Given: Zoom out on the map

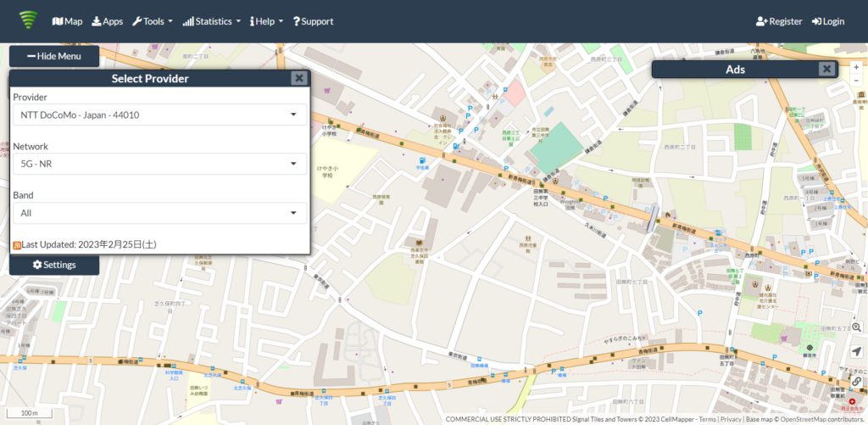Looking at the screenshot, I should point(856,81).
